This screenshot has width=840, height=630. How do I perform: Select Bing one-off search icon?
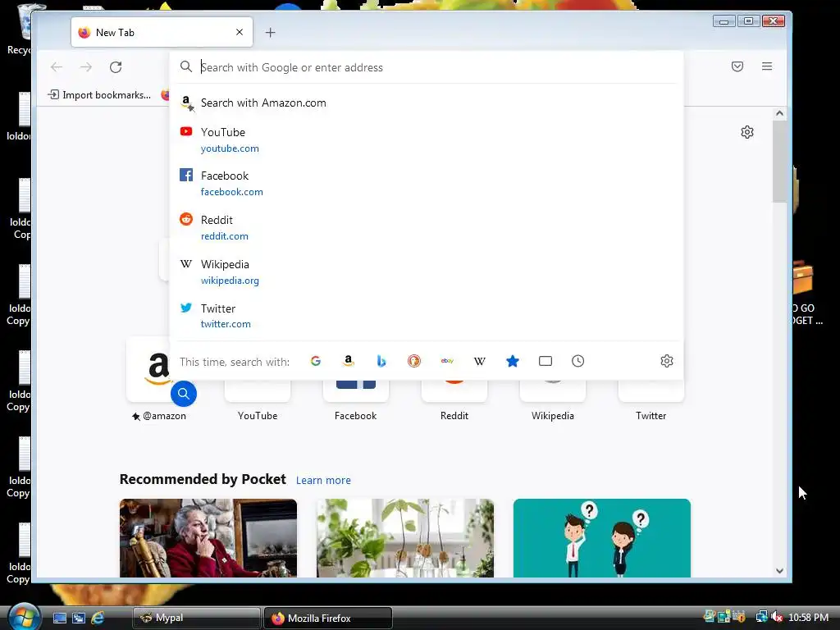381,361
